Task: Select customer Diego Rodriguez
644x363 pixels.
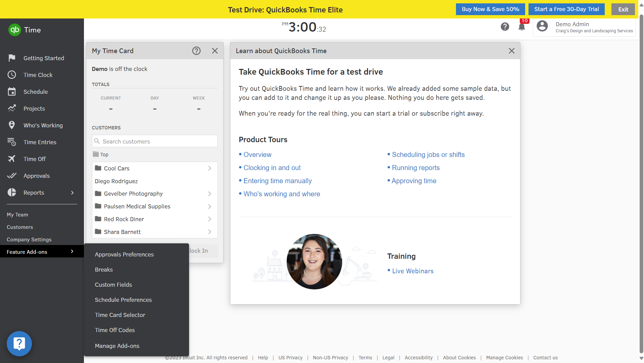Action: click(116, 181)
